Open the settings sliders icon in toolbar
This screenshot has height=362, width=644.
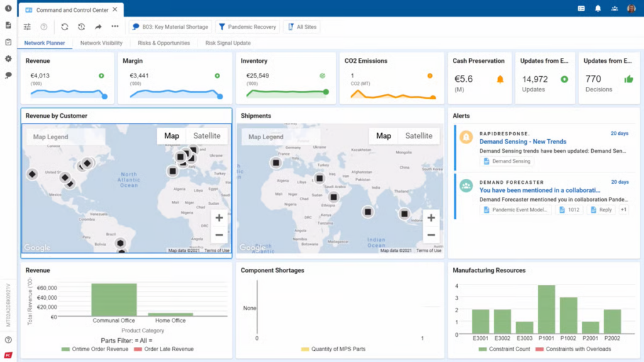tap(27, 27)
